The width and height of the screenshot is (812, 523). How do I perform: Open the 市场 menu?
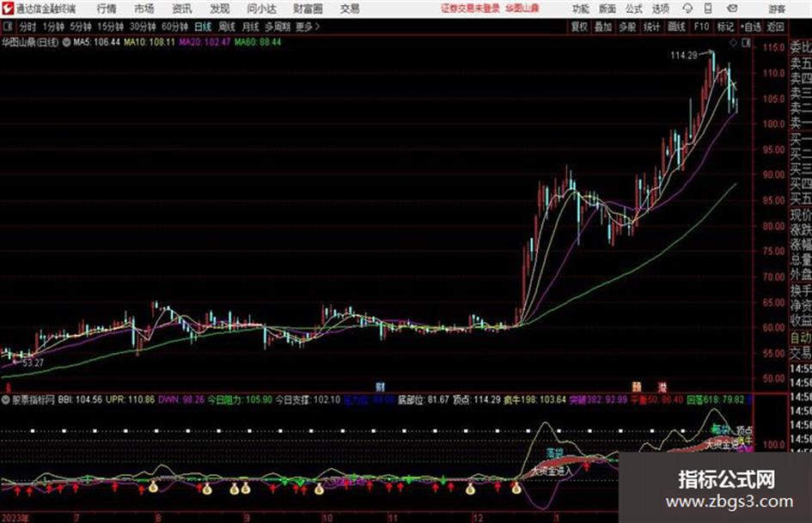pos(144,9)
